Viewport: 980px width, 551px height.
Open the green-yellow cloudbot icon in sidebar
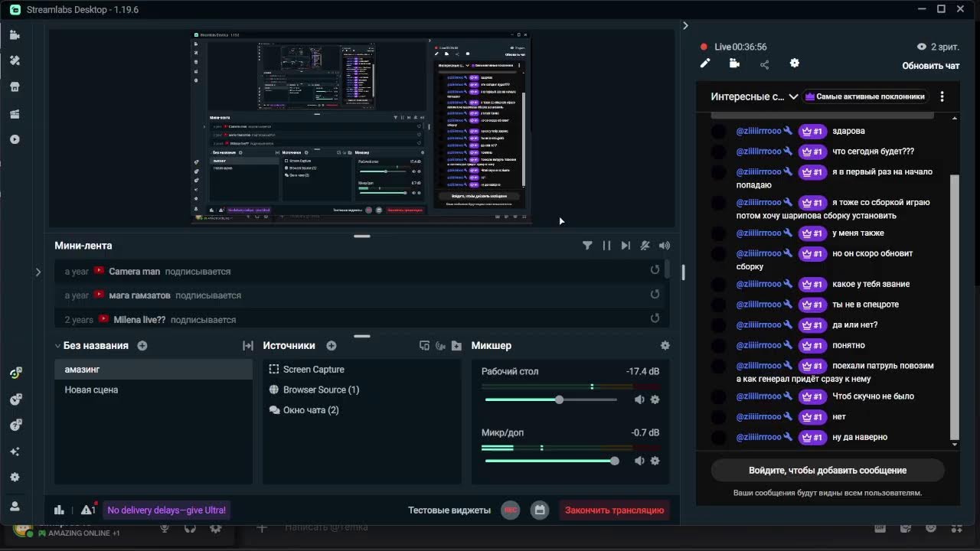15,373
